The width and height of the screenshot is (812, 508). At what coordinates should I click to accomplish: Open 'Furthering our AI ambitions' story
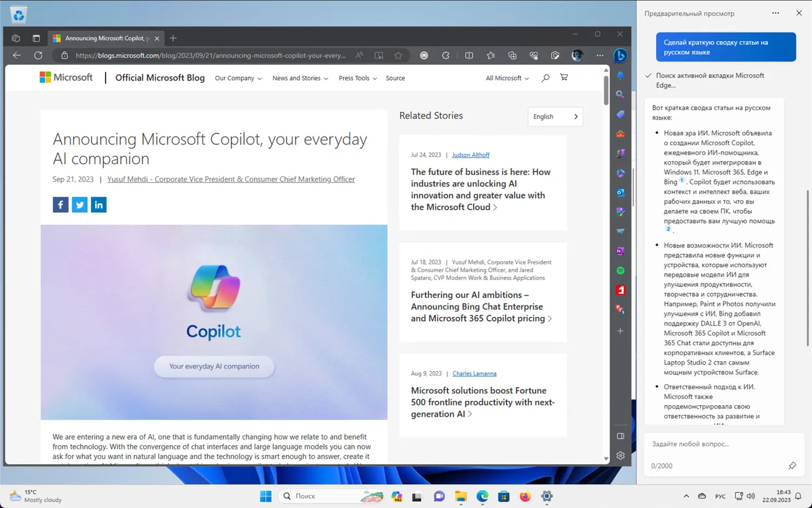coord(481,307)
